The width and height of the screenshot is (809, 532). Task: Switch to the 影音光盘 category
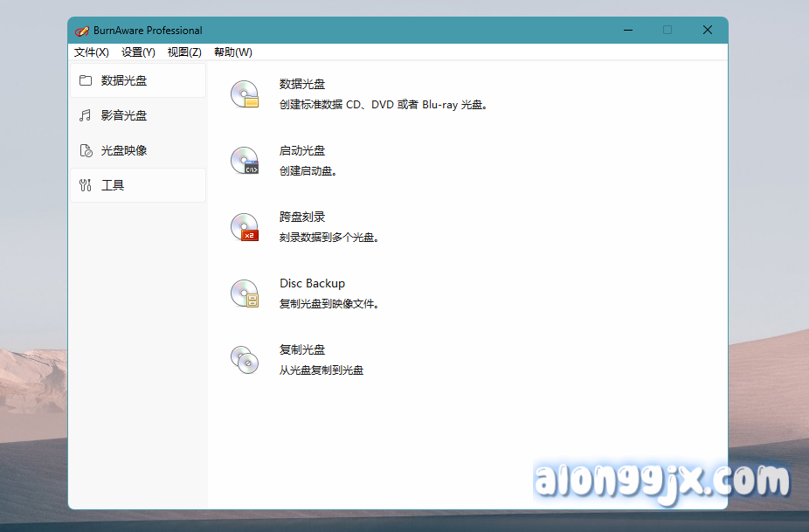(x=124, y=115)
